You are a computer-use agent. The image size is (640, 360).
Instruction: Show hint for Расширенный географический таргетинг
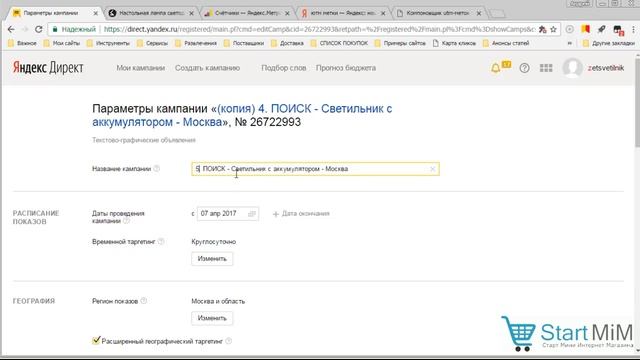tap(229, 341)
